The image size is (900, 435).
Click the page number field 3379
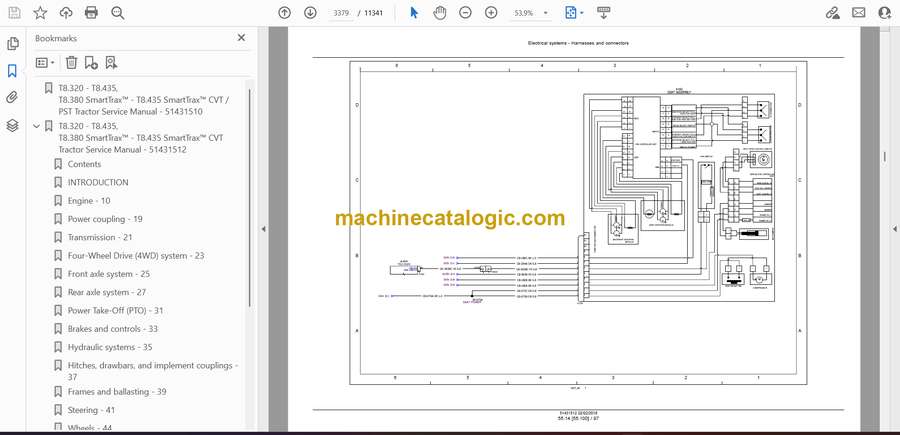click(340, 13)
